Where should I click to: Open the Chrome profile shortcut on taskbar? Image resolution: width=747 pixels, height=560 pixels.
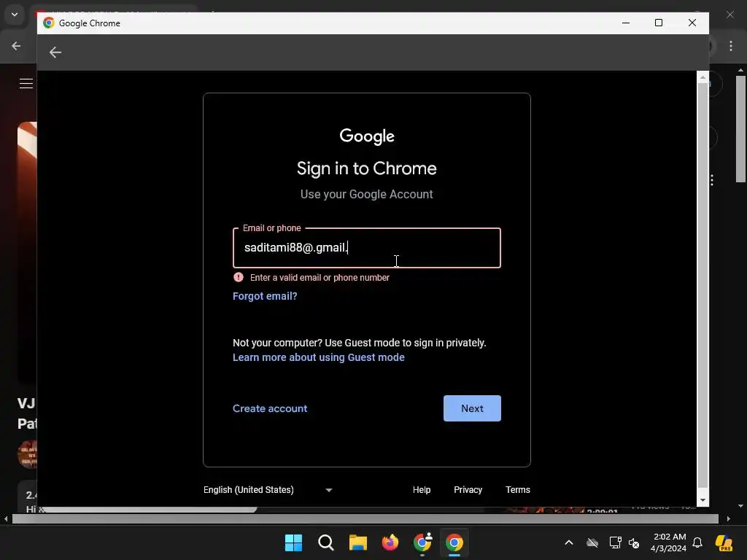coord(422,542)
